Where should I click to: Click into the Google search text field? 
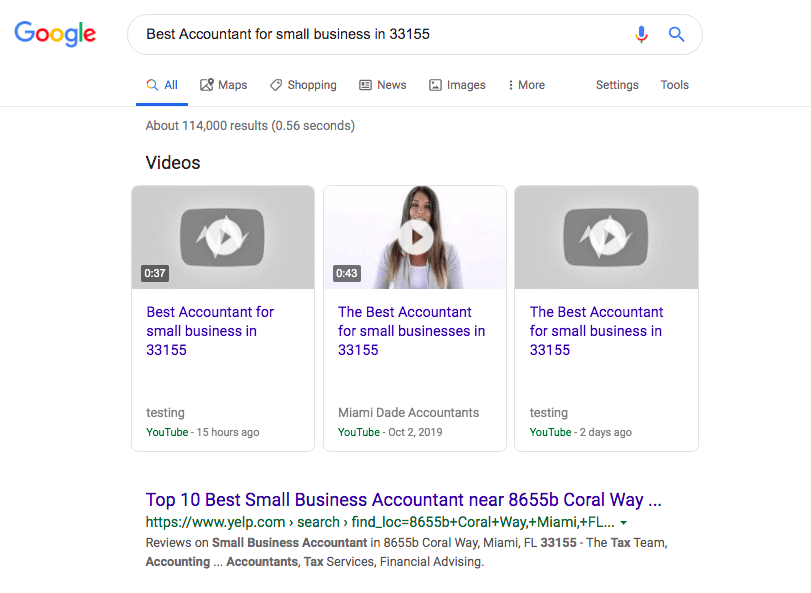tap(380, 34)
